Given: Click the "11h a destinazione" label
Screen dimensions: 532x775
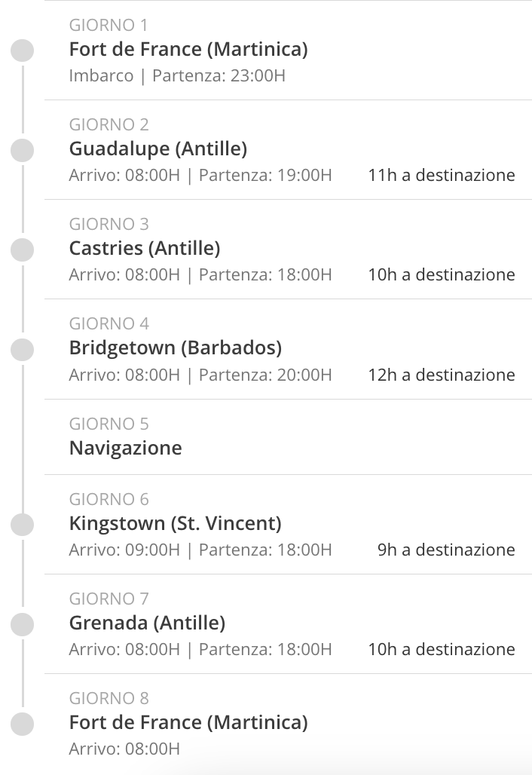Looking at the screenshot, I should point(442,176).
